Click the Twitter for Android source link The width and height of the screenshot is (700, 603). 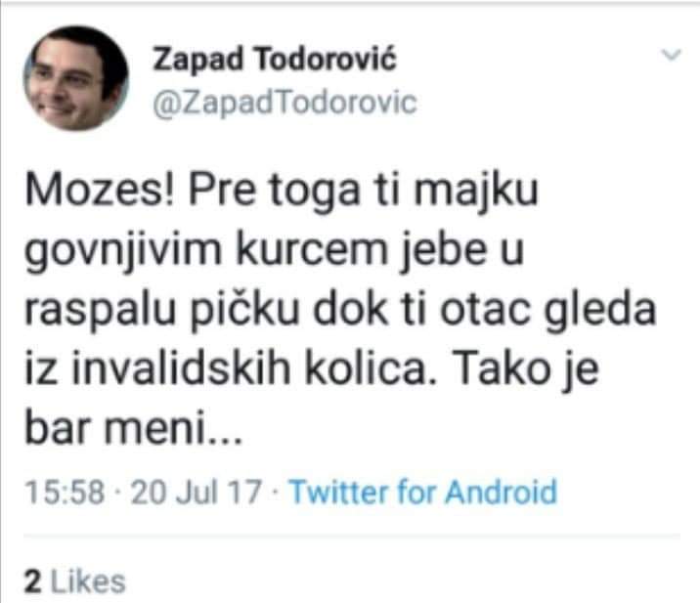pyautogui.click(x=423, y=492)
